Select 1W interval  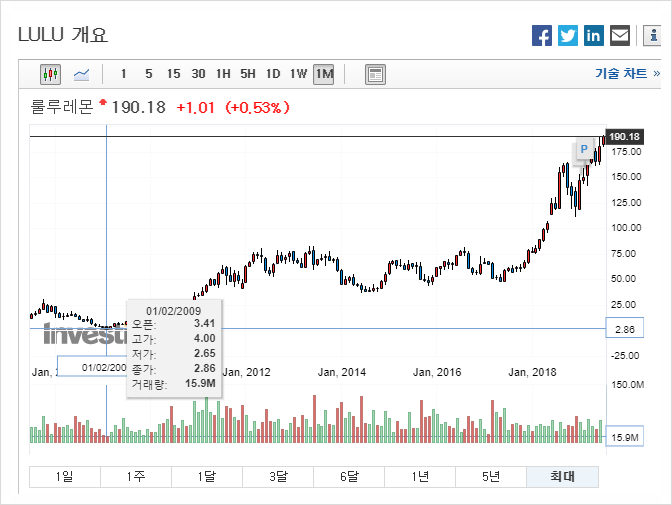(298, 74)
